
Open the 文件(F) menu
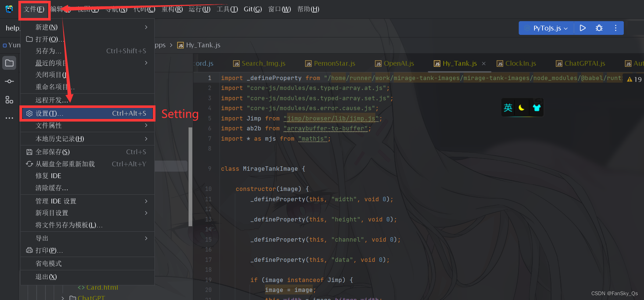[34, 9]
